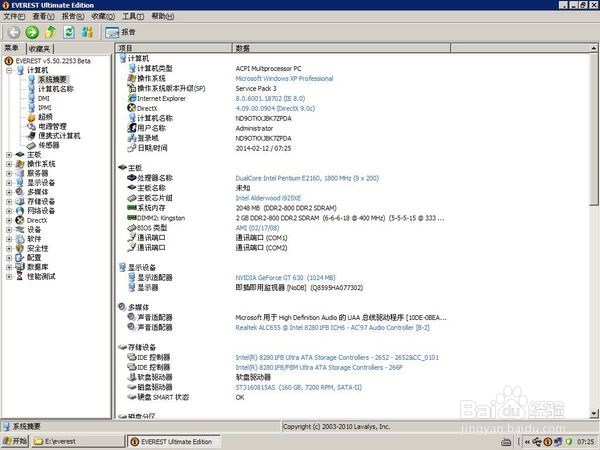This screenshot has width=600, height=450.
Task: Click the 便携式计算机 laptop icon
Action: pos(31,136)
